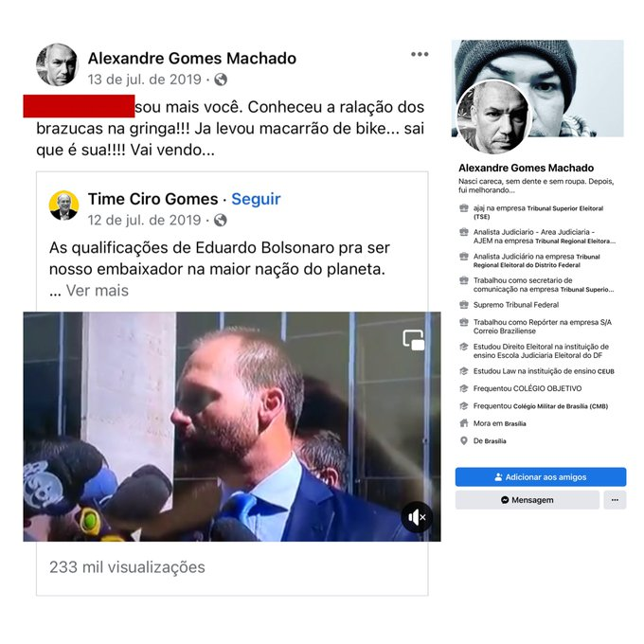Viewport: 644px width, 644px height.
Task: Click the CEUB education link
Action: [x=606, y=371]
